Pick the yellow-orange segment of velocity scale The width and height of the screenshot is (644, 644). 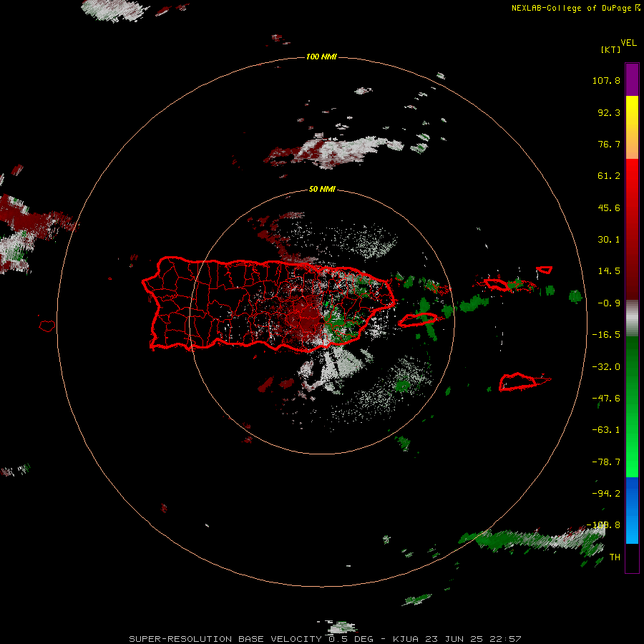pyautogui.click(x=632, y=127)
